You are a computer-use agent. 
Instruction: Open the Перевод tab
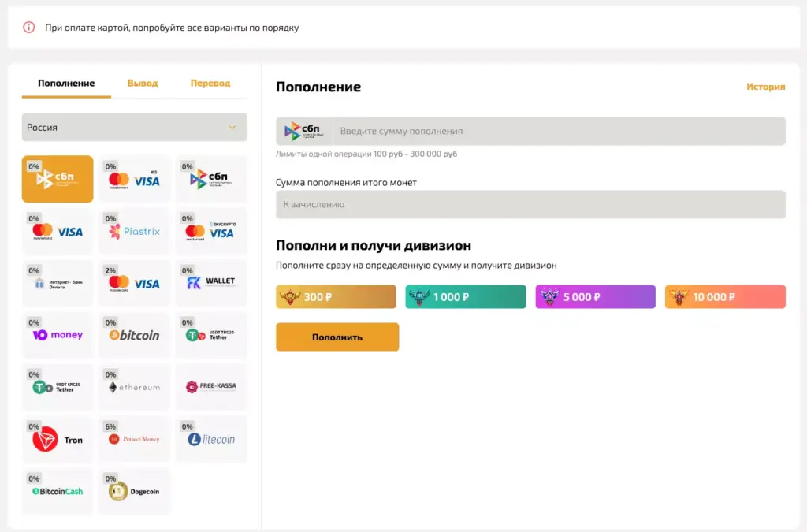(x=210, y=82)
